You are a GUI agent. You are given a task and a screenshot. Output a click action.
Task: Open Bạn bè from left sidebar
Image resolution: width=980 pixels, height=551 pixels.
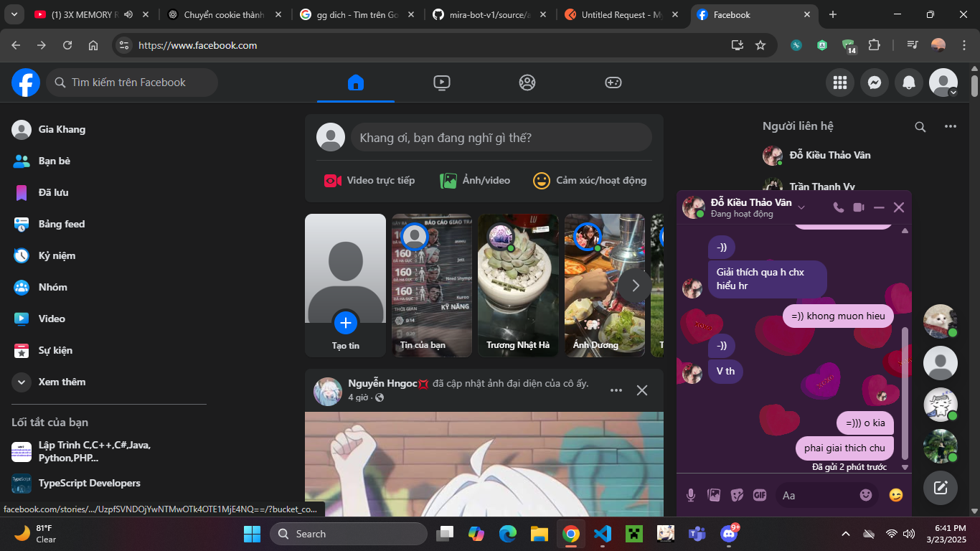tap(54, 161)
